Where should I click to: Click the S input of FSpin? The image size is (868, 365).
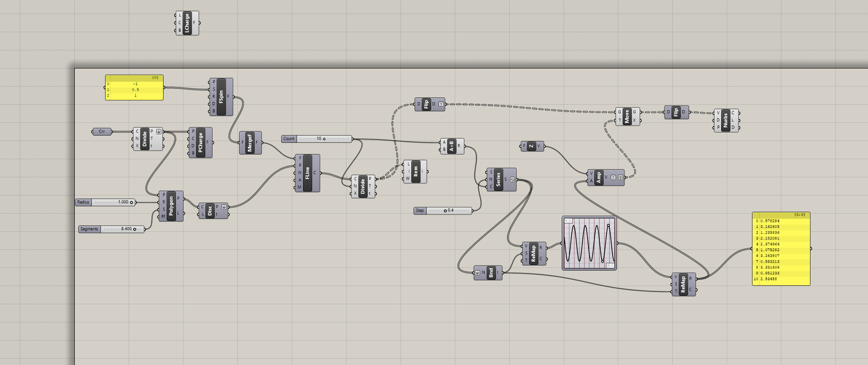(214, 89)
